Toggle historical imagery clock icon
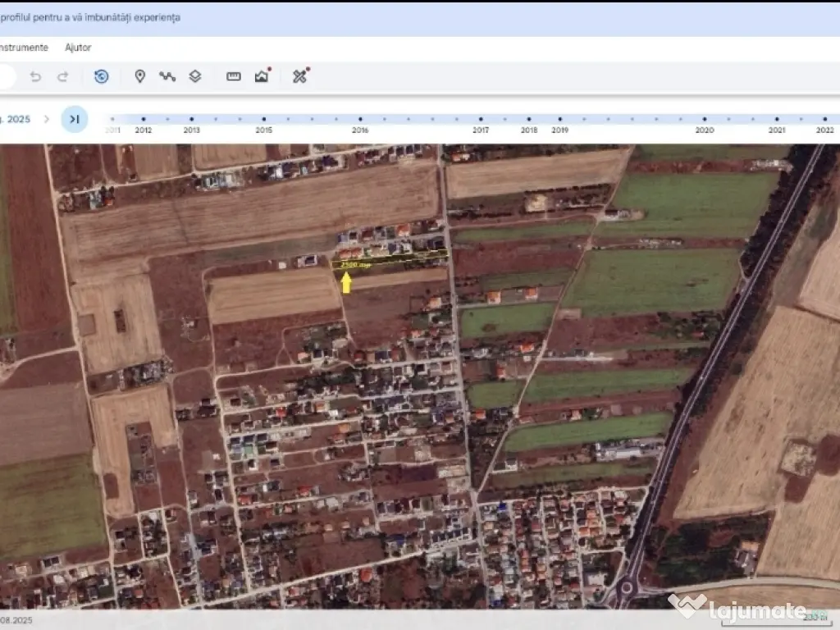The width and height of the screenshot is (840, 630). 101,76
